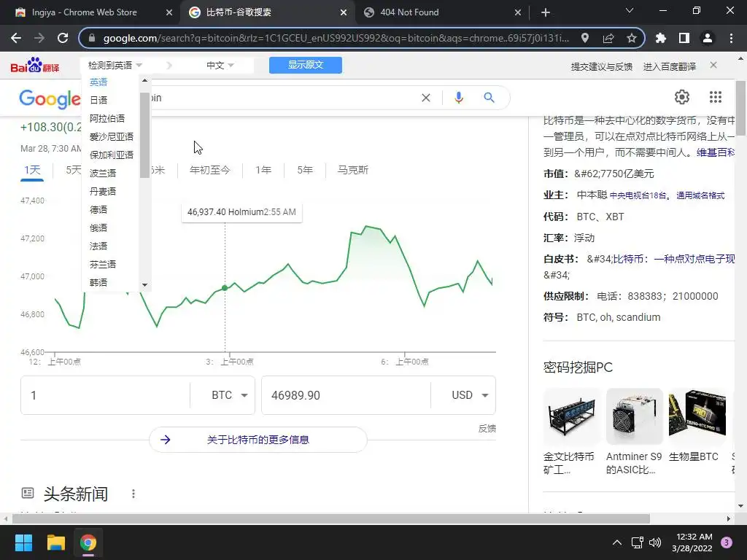Viewport: 747px width, 560px height.
Task: Open File Explorer from the taskbar
Action: point(55,542)
